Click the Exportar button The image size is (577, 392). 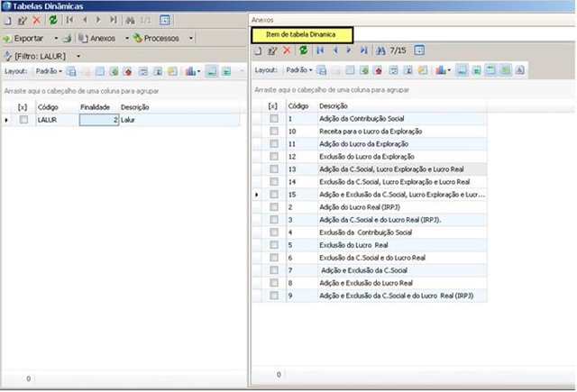point(24,38)
